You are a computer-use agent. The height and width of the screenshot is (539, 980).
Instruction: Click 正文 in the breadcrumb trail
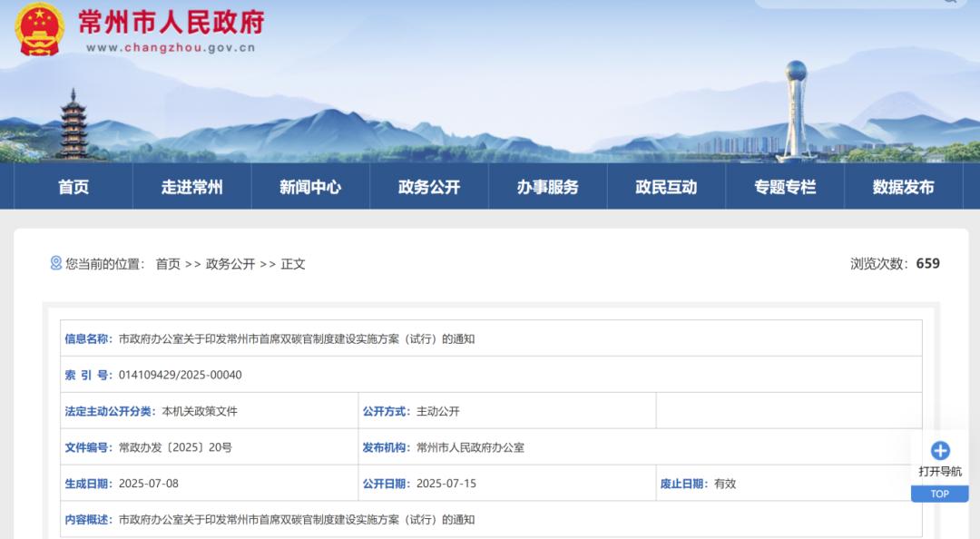tap(293, 264)
